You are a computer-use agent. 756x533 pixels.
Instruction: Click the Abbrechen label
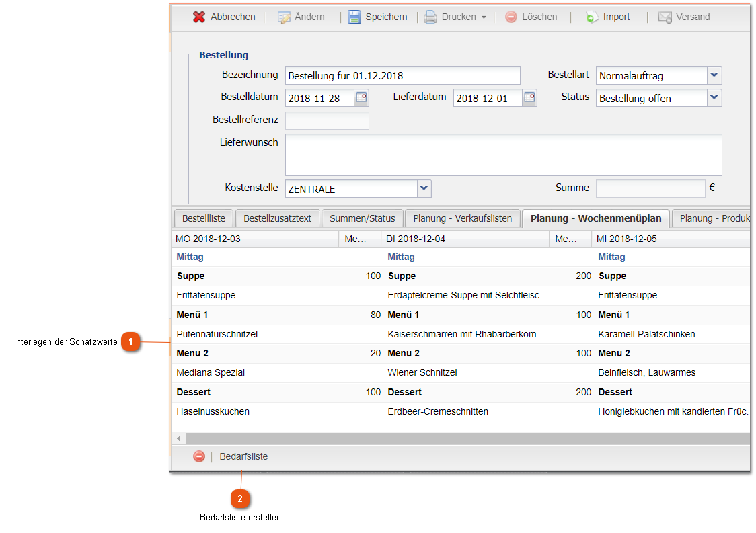(x=233, y=17)
